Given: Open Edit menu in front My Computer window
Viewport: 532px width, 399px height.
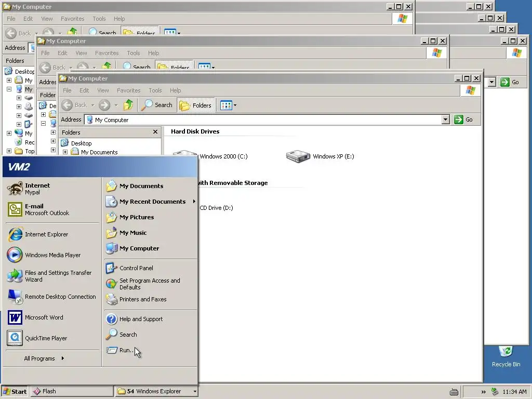Looking at the screenshot, I should [x=84, y=90].
